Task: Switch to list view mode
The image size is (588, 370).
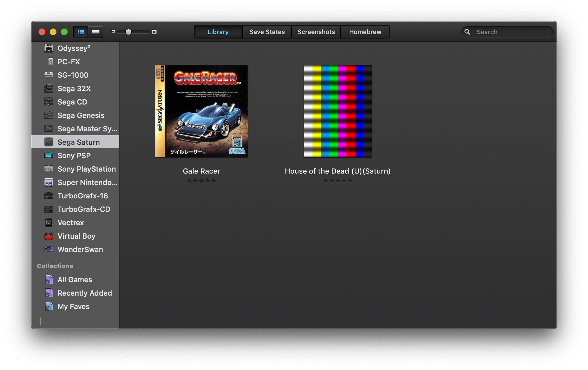Action: click(x=95, y=32)
